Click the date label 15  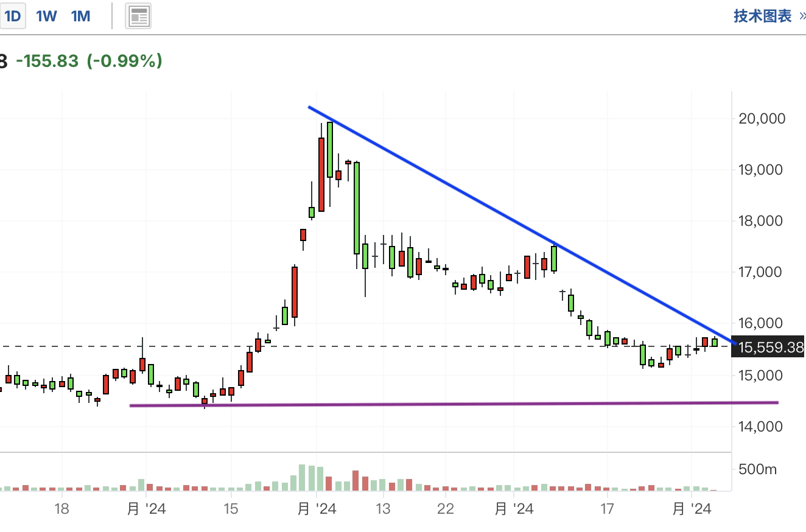230,509
